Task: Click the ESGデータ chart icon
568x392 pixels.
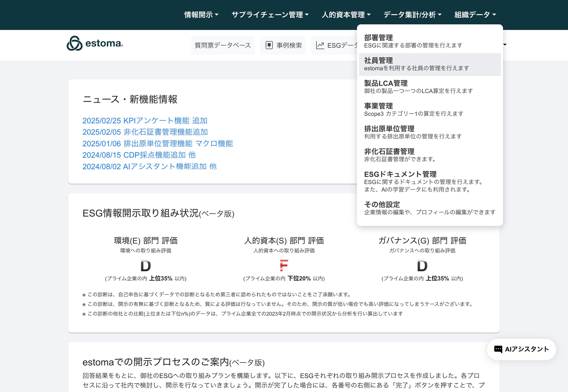Action: (x=320, y=46)
